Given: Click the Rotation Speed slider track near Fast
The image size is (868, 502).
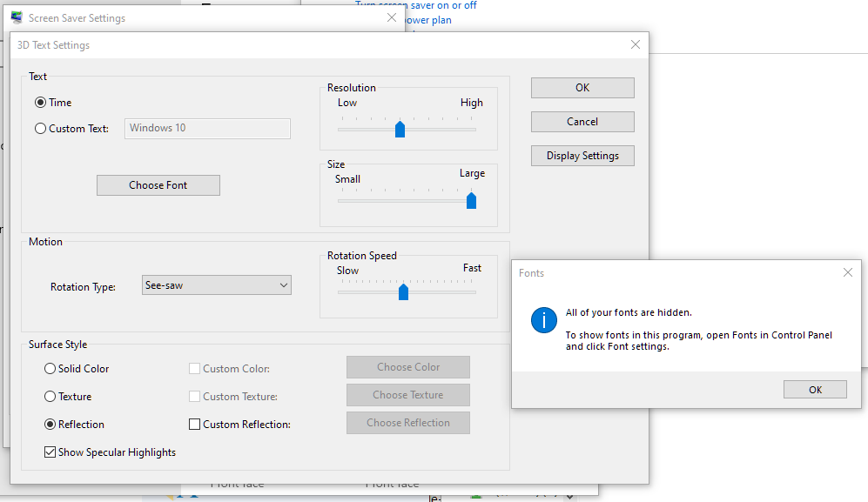Looking at the screenshot, I should coord(468,292).
